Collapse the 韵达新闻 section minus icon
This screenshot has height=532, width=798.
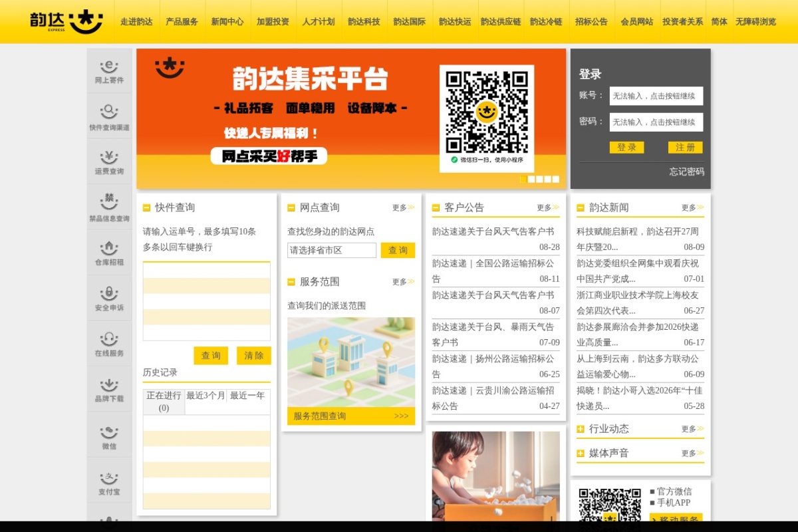coord(580,208)
